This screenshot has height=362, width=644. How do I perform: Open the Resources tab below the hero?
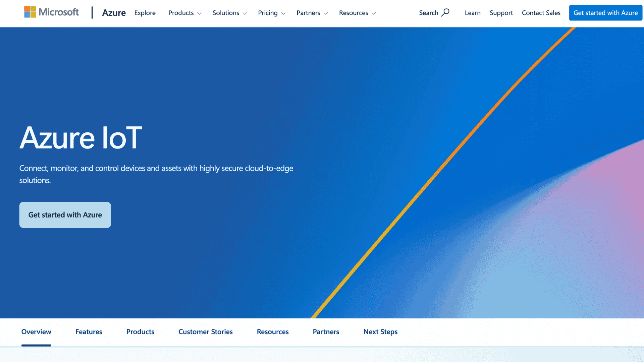[x=273, y=331]
